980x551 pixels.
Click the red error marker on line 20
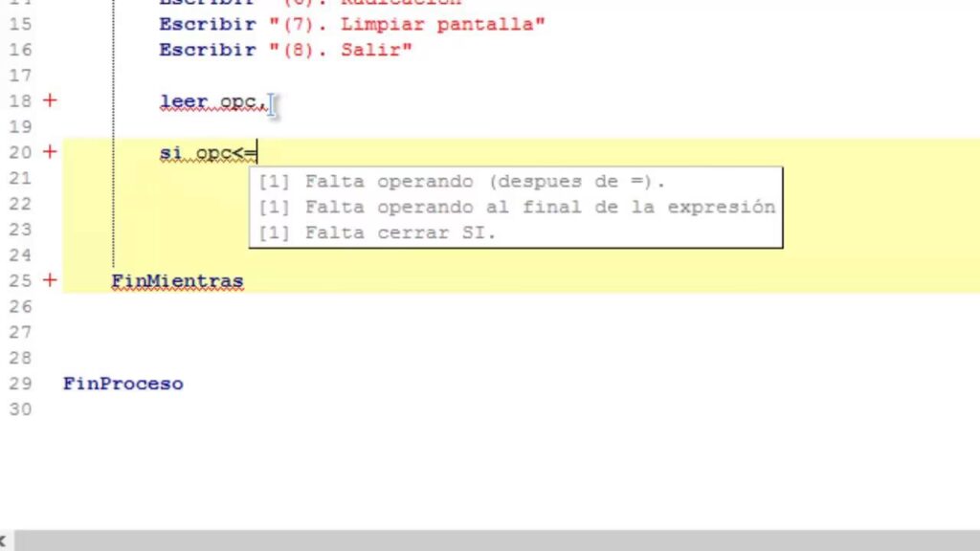coord(50,152)
